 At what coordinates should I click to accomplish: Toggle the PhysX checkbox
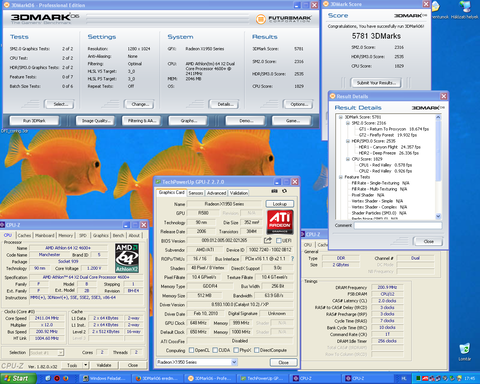point(236,350)
